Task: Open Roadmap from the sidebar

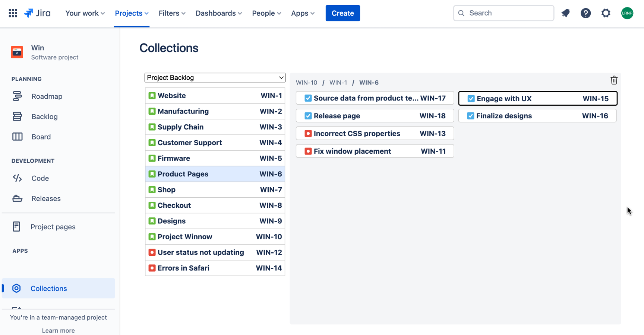Action: click(47, 96)
